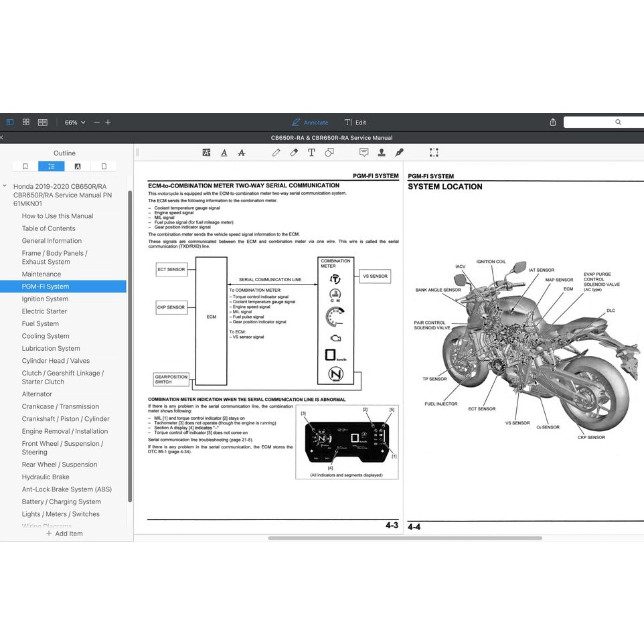Open Rear Wheel / Suspension section
Screen dimensions: 644x644
coord(60,465)
